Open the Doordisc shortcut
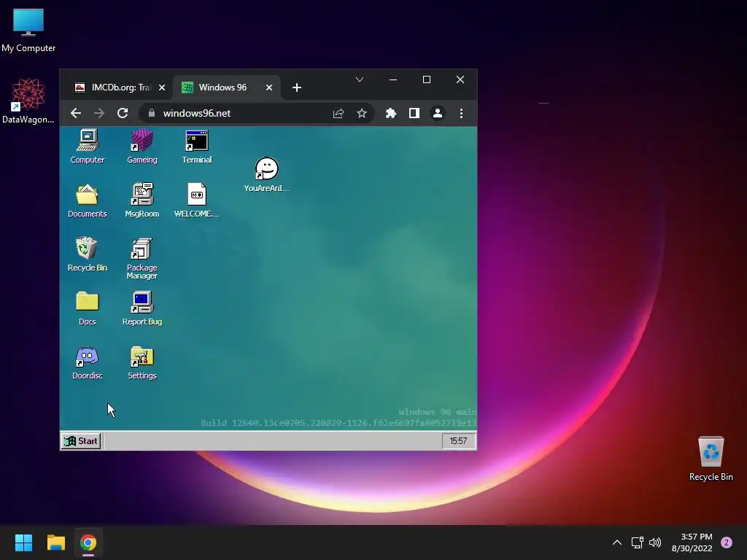This screenshot has height=560, width=747. click(x=88, y=362)
